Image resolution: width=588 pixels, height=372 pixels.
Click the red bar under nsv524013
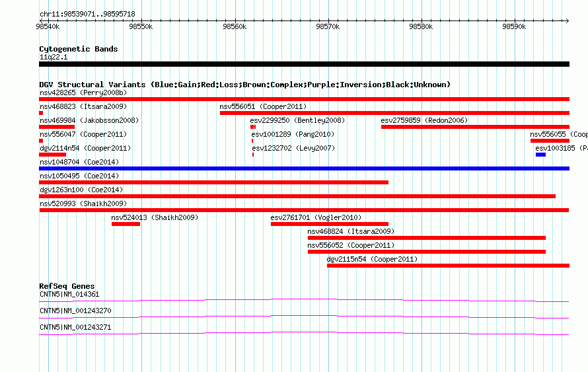click(126, 224)
